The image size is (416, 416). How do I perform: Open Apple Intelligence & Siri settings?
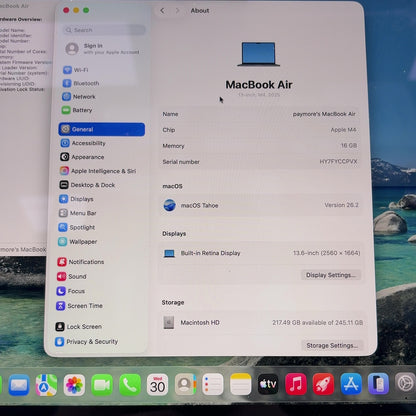coord(98,171)
